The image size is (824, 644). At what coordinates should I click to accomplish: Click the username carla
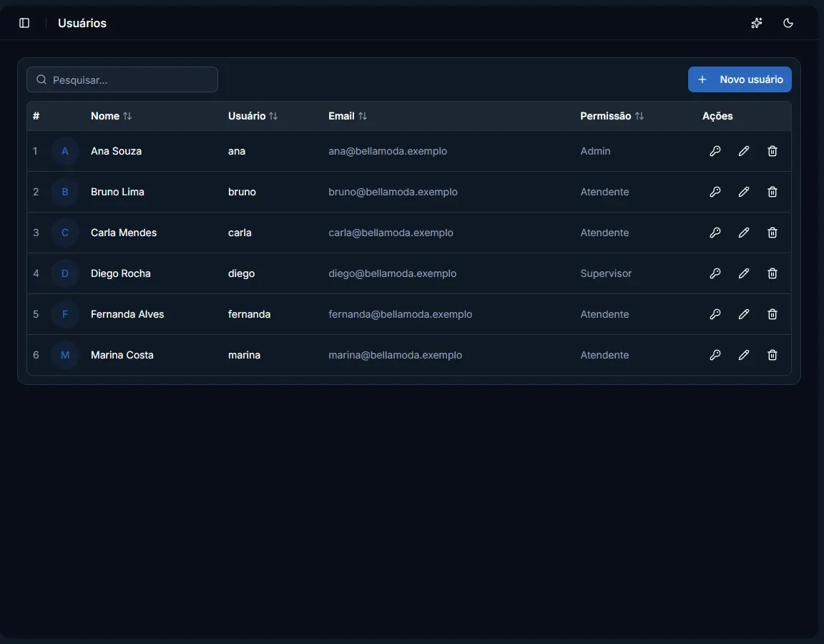coord(240,233)
